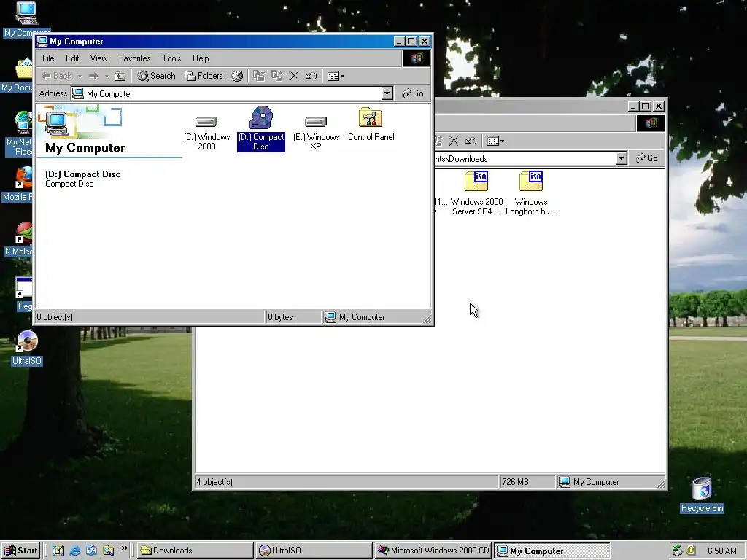This screenshot has width=747, height=560.
Task: Click the Back button in My Computer toolbar
Action: tap(56, 76)
